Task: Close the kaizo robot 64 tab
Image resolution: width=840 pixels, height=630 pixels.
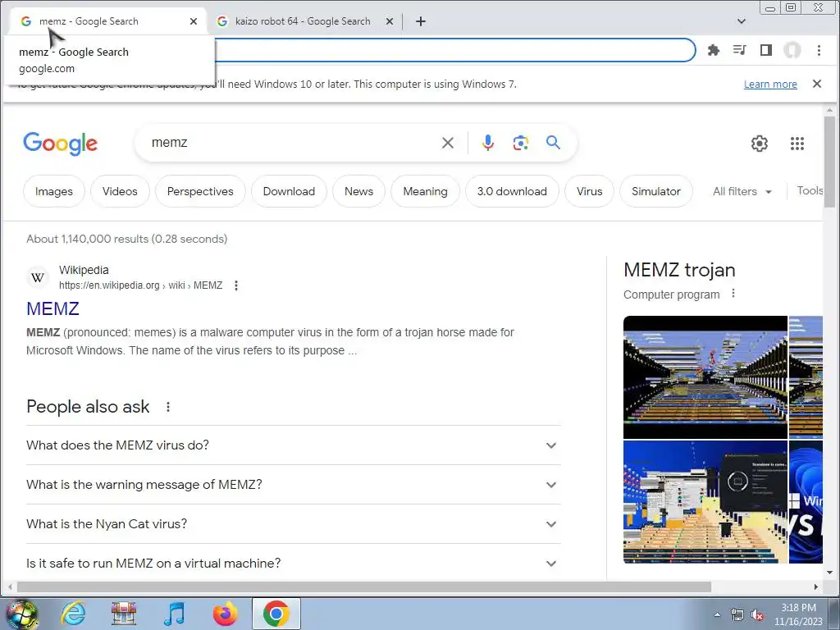Action: tap(390, 21)
